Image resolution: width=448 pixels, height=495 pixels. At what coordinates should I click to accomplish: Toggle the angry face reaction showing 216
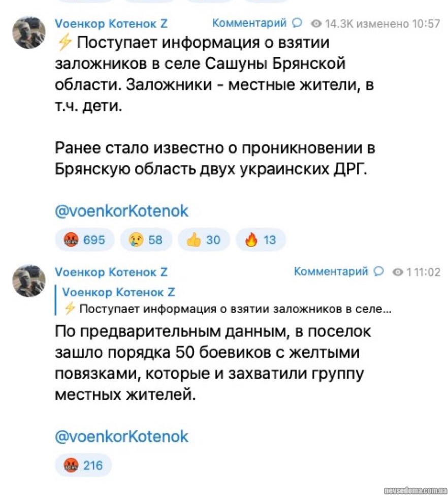pos(83,465)
